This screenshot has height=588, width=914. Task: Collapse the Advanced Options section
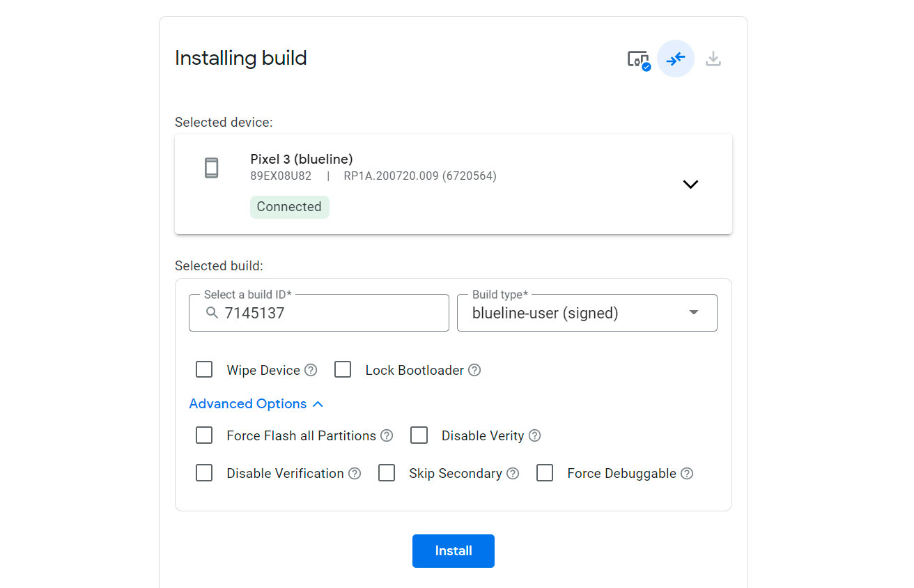click(x=256, y=404)
